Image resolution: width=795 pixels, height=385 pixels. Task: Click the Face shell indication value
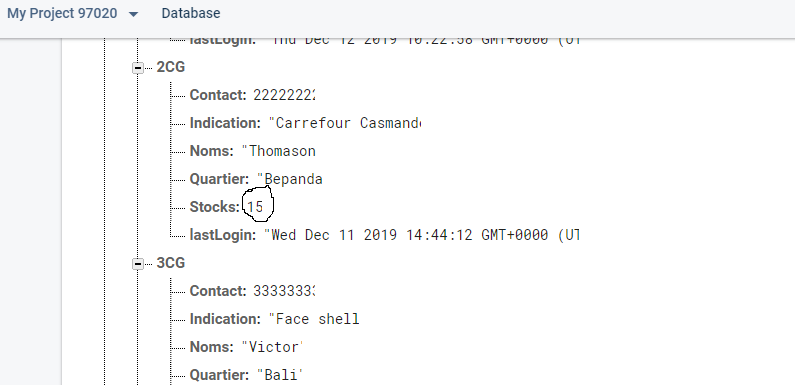314,319
